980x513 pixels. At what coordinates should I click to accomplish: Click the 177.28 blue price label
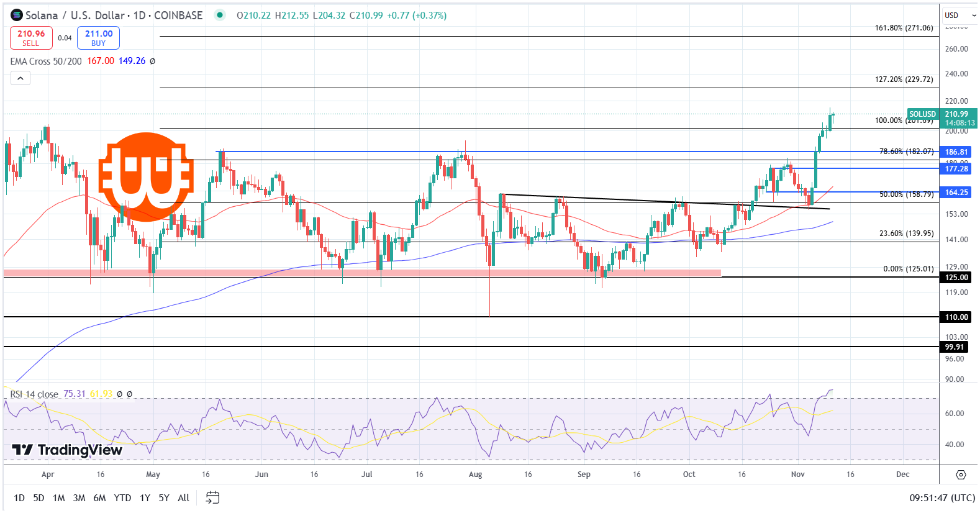(956, 168)
